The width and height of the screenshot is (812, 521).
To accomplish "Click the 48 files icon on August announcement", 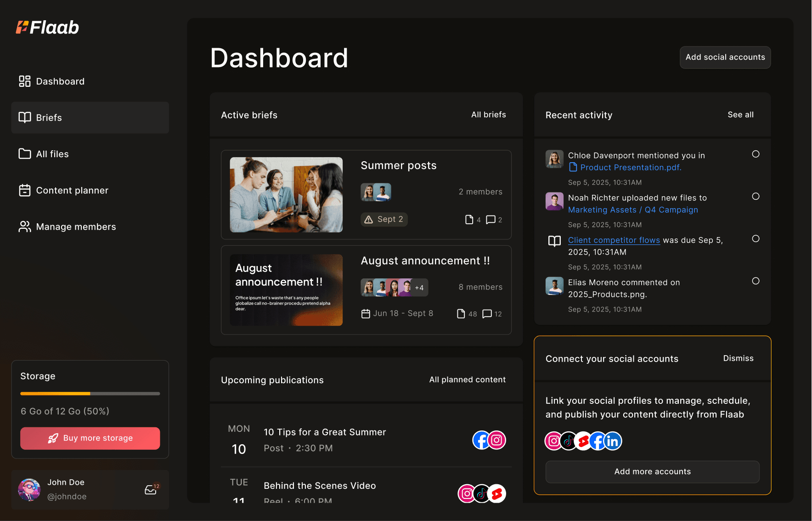I will (x=461, y=314).
